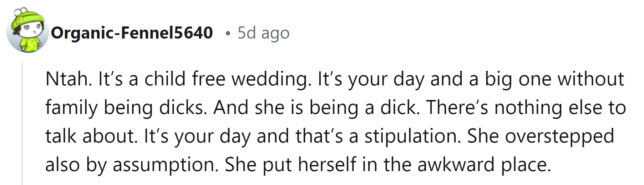The image size is (644, 185).
Task: Click the dot separator before the timestamp
Action: pos(228,33)
